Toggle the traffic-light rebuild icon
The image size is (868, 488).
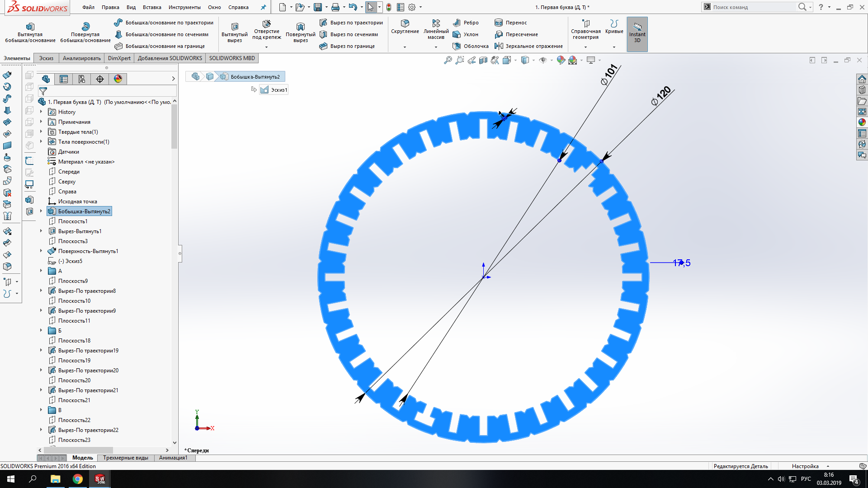point(388,7)
